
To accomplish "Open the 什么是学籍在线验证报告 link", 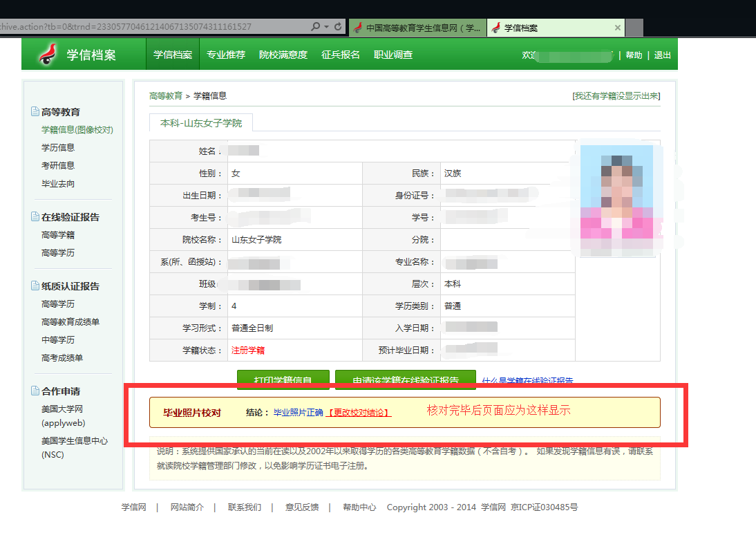I will tap(527, 381).
